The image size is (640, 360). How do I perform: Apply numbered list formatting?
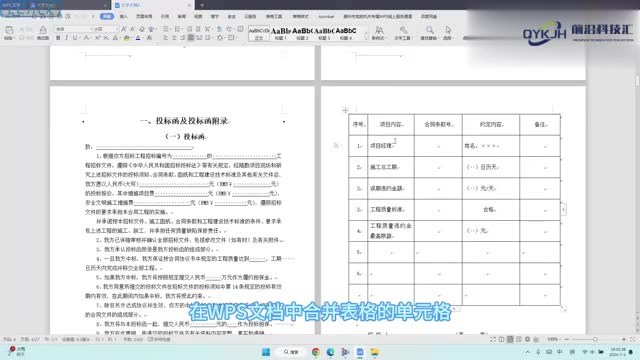click(x=177, y=29)
